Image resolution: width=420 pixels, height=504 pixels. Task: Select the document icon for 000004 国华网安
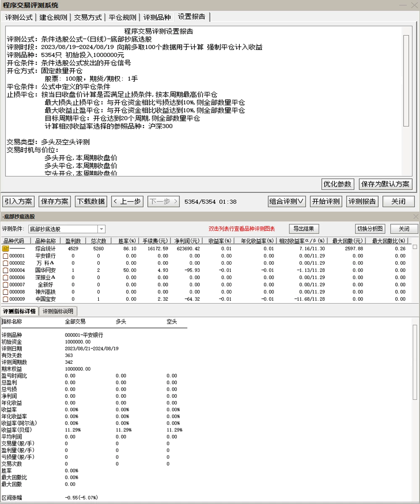click(x=5, y=270)
